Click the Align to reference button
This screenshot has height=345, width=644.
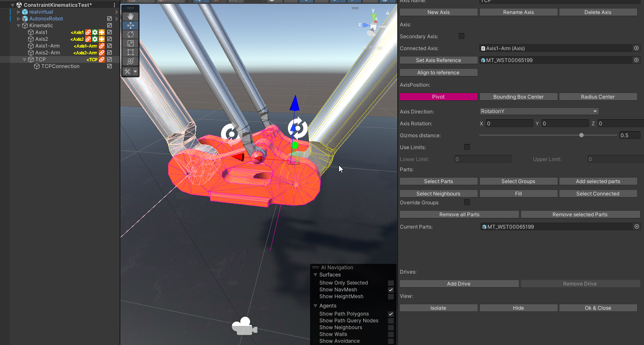[438, 73]
